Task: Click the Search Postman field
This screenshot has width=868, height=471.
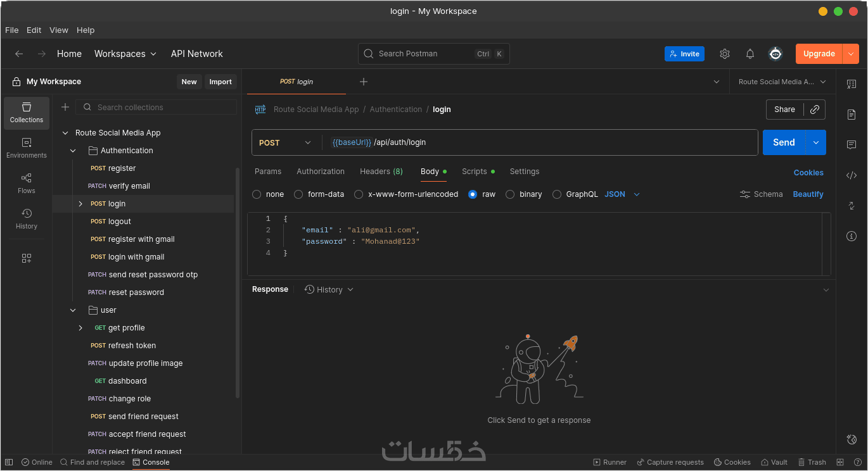Action: click(x=434, y=54)
